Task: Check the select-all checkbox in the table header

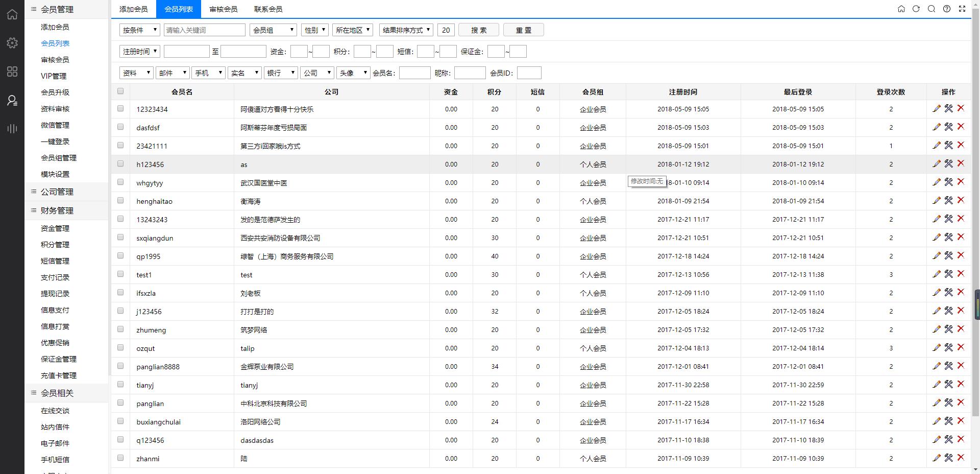Action: pyautogui.click(x=120, y=91)
